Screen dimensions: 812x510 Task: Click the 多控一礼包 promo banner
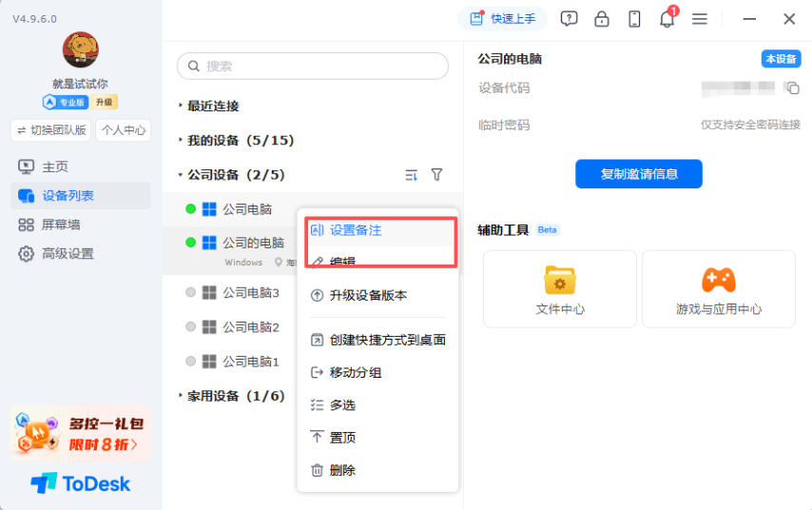point(80,434)
